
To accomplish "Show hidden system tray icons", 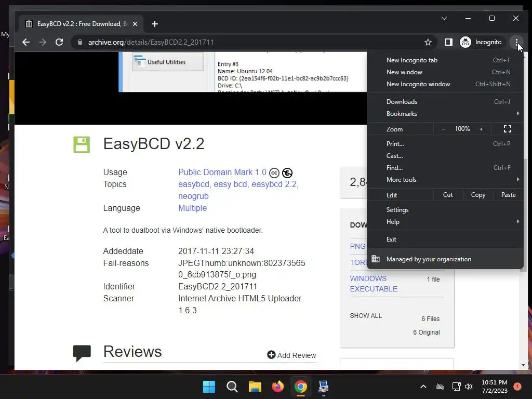I will click(x=423, y=387).
